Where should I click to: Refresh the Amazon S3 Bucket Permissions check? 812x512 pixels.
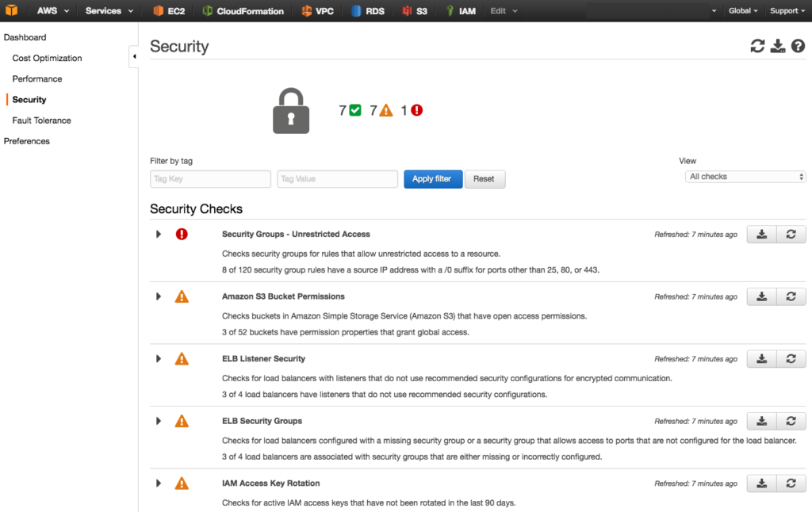tap(791, 296)
